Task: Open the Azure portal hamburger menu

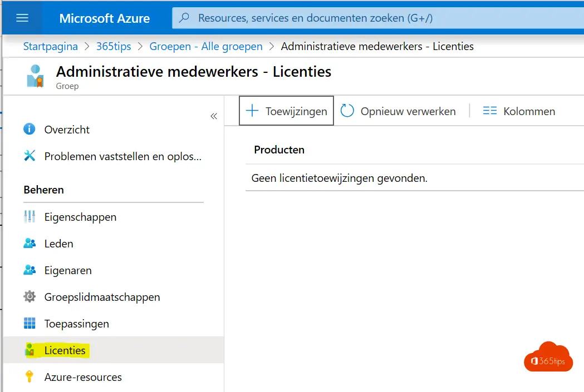Action: tap(22, 18)
